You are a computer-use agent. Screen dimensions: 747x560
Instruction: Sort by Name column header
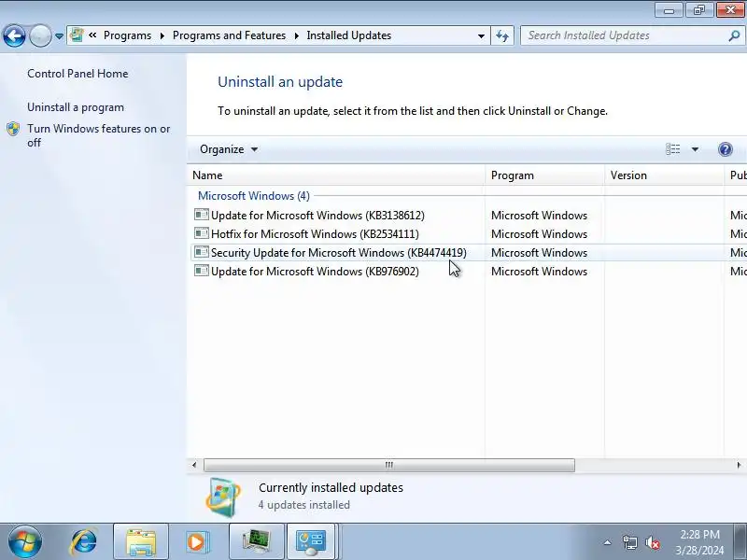(336, 175)
